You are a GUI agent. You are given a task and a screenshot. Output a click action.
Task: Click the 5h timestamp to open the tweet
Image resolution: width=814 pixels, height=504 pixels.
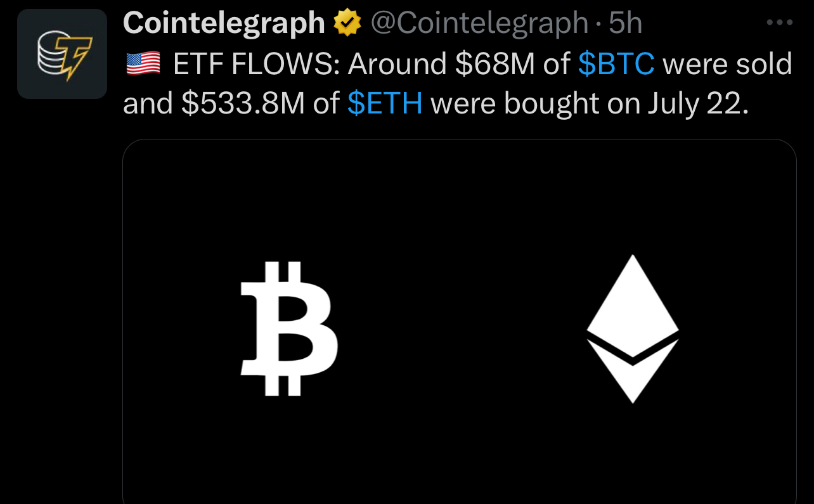pyautogui.click(x=625, y=21)
